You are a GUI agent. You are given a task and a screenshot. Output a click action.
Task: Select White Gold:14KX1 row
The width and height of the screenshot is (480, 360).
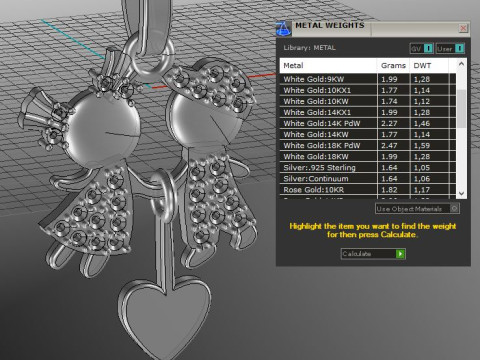tap(368, 112)
